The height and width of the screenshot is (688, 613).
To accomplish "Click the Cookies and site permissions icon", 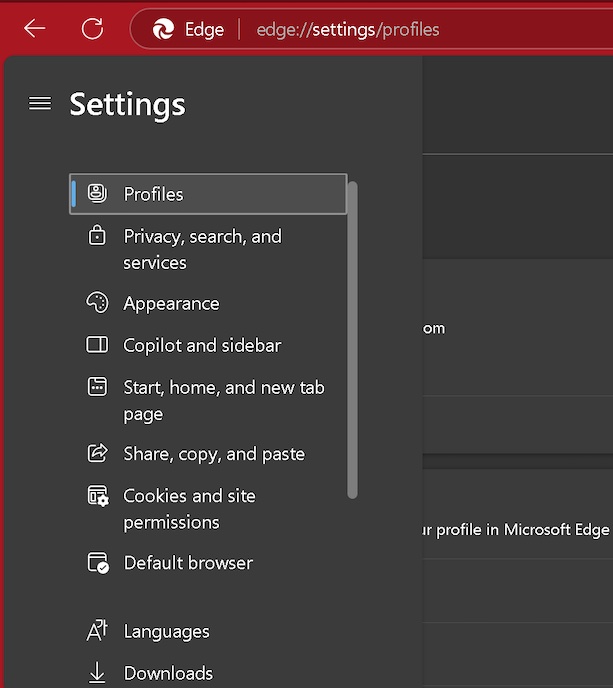I will coord(97,496).
